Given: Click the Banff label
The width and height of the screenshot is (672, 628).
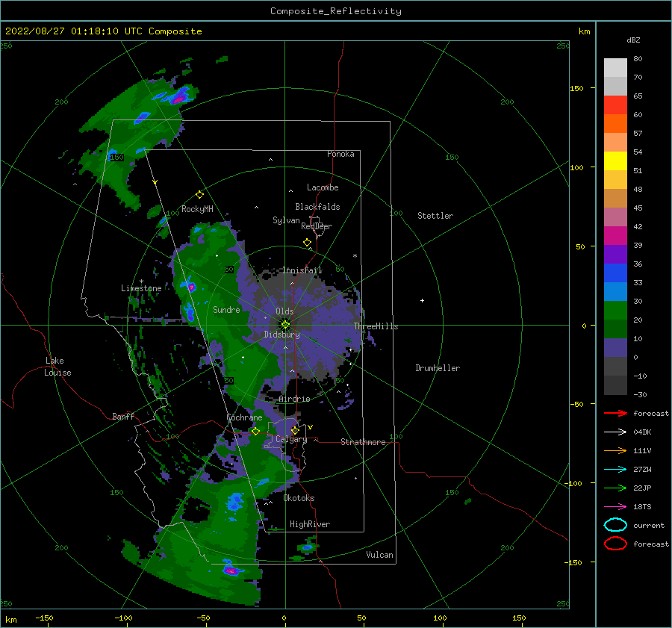Looking at the screenshot, I should (x=123, y=417).
